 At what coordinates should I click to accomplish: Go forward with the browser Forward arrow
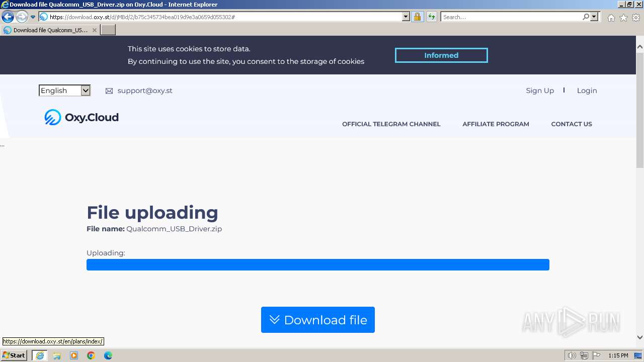21,17
